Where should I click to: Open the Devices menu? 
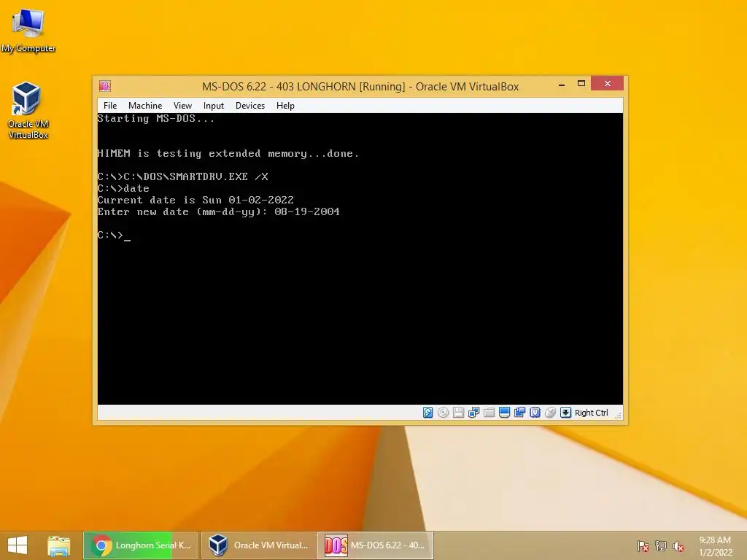coord(250,105)
